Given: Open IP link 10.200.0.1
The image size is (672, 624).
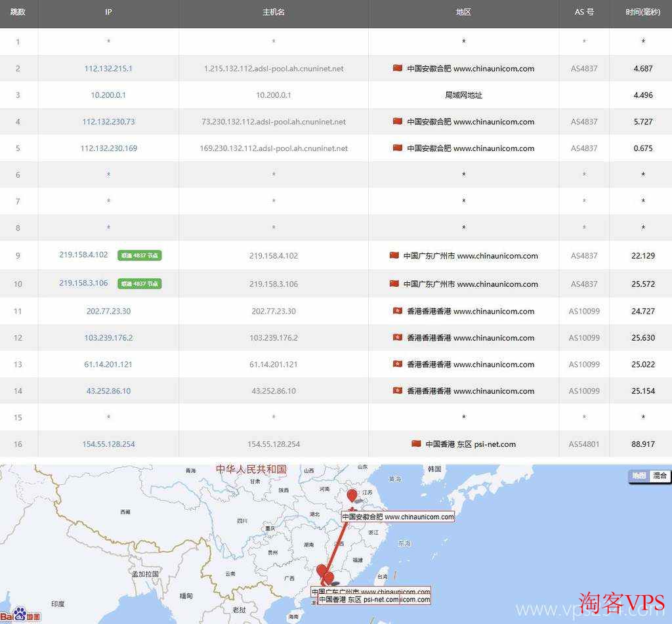Looking at the screenshot, I should coord(108,95).
